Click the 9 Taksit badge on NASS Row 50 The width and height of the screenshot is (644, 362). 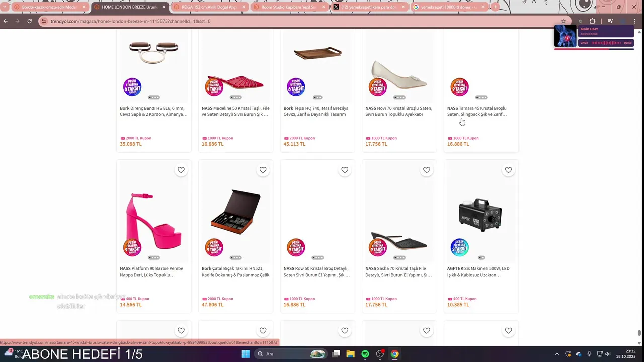point(296,247)
